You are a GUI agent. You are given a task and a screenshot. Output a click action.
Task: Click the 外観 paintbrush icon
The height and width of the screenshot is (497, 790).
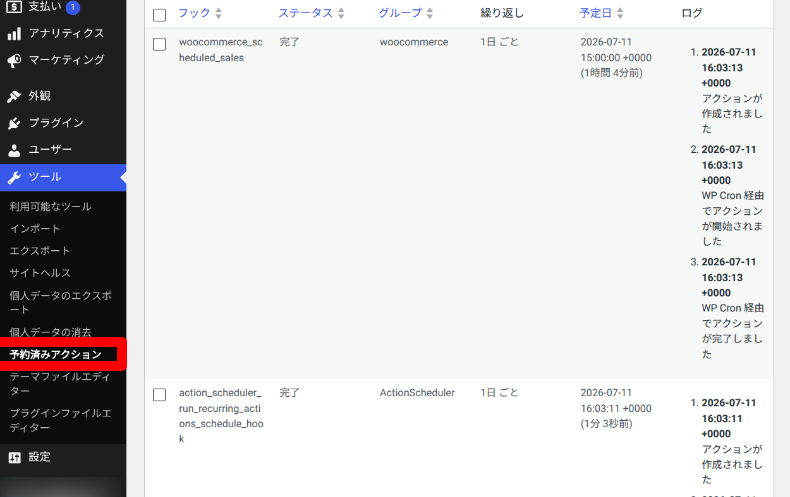click(x=14, y=96)
